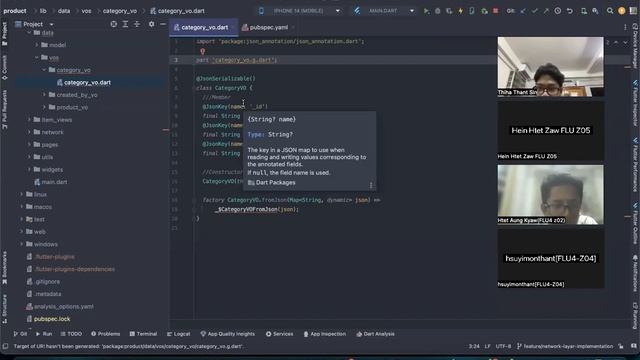This screenshot has height=360, width=640.
Task: Expand the created_by_vo folder
Action: coord(44,95)
